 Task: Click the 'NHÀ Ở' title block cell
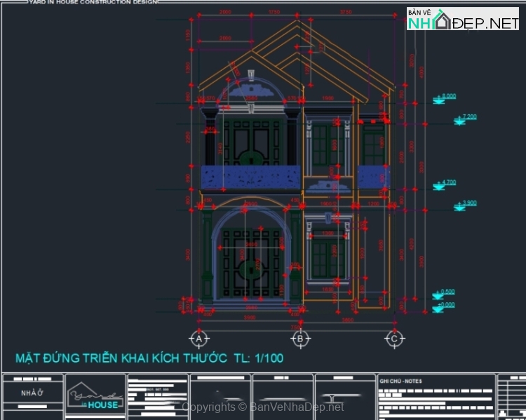pyautogui.click(x=32, y=393)
